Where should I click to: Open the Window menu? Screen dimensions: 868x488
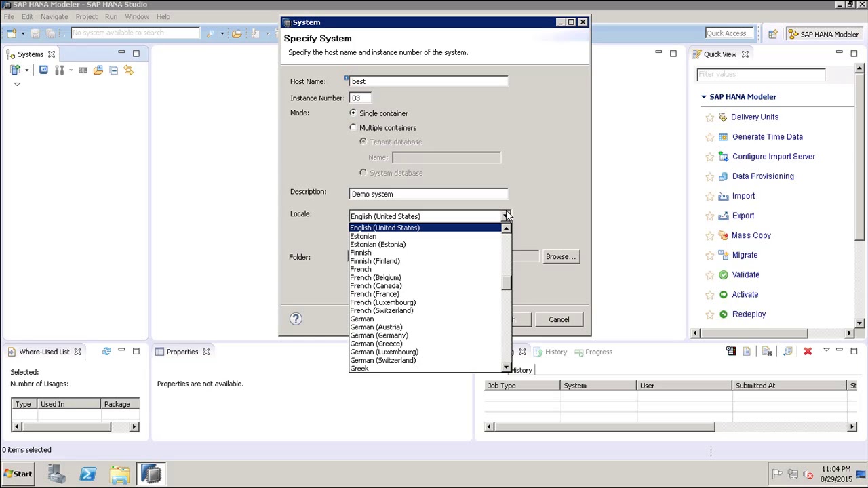[x=137, y=16]
